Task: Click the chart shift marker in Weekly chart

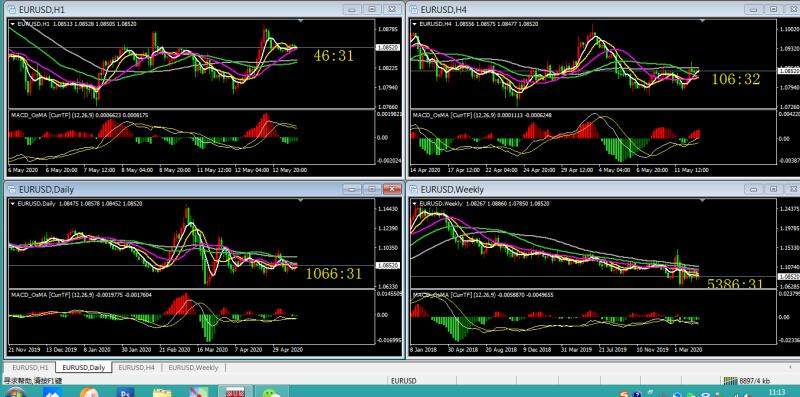Action: (x=703, y=201)
